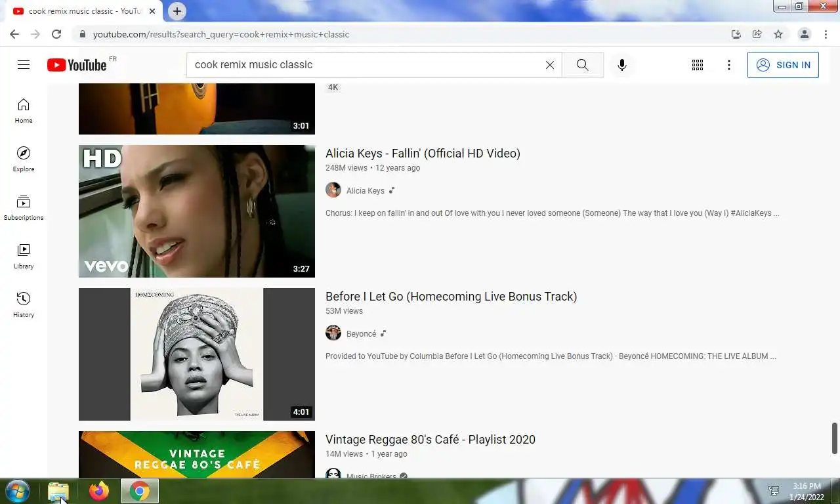Open the YouTube apps grid icon

pos(698,65)
